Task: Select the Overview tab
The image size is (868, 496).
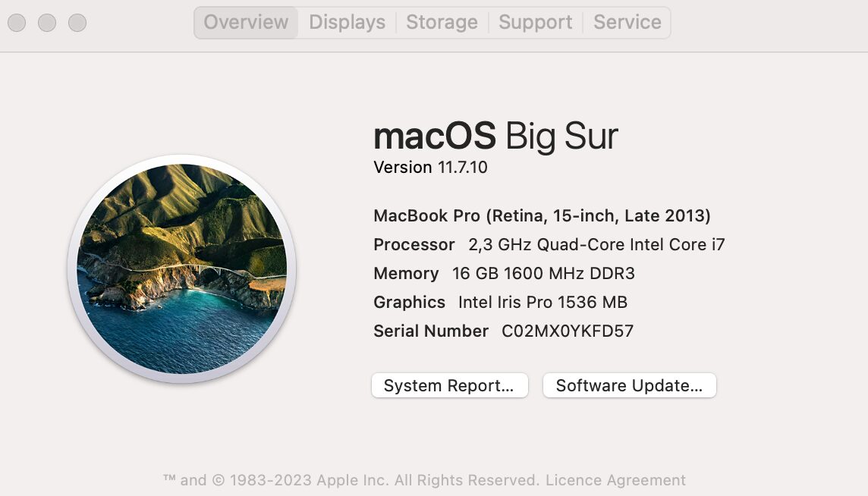Action: coord(245,22)
